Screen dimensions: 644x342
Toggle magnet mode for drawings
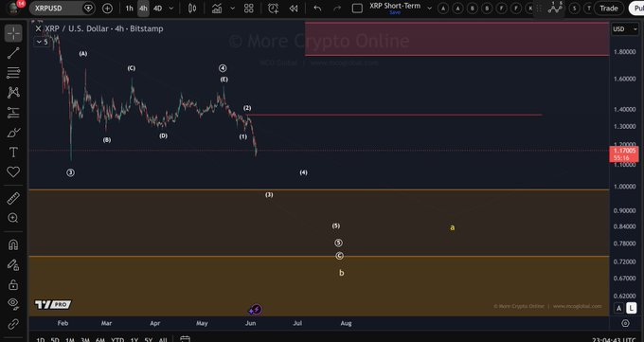click(13, 245)
